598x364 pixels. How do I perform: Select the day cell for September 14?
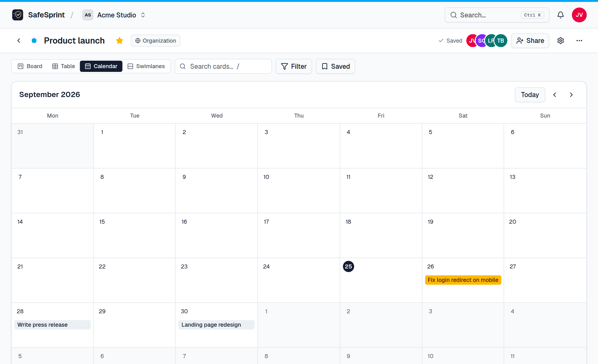click(53, 236)
